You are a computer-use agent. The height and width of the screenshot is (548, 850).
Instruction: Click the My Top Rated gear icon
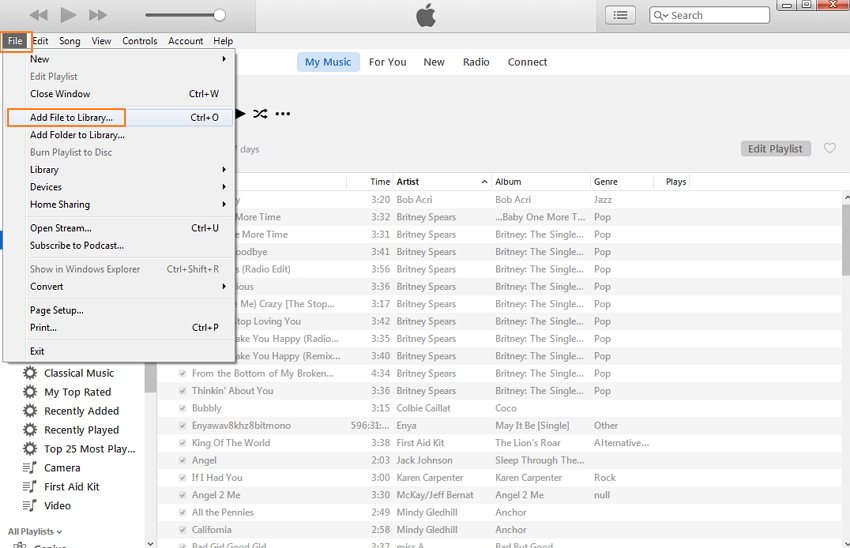pos(30,392)
